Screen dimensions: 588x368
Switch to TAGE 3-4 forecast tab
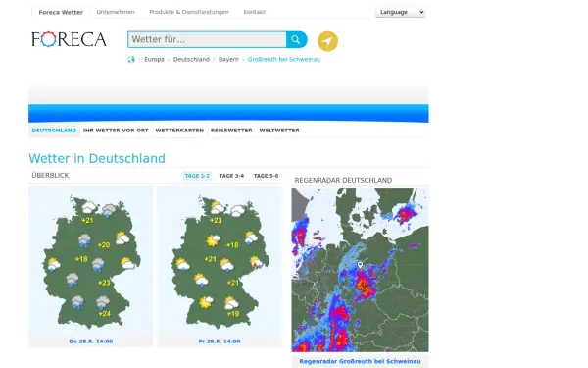coord(231,176)
